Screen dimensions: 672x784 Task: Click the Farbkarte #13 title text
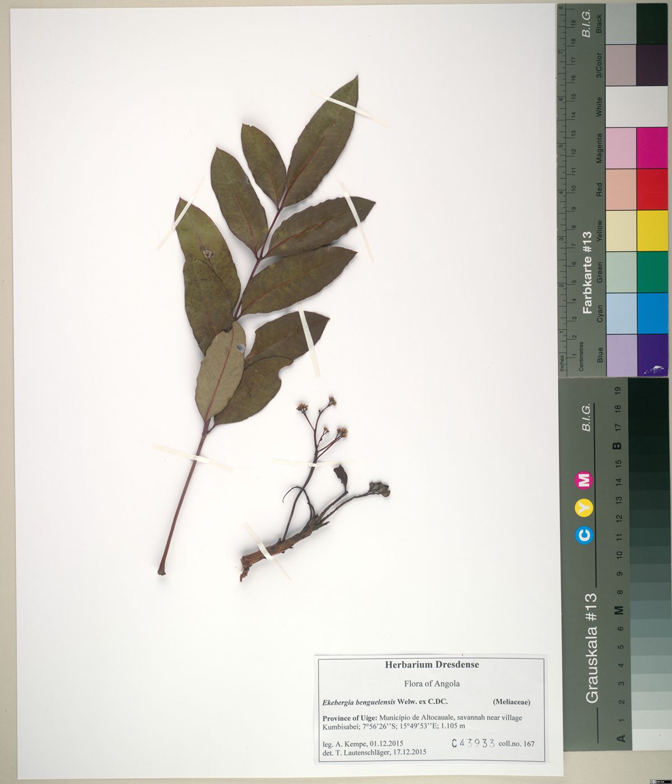pyautogui.click(x=587, y=272)
